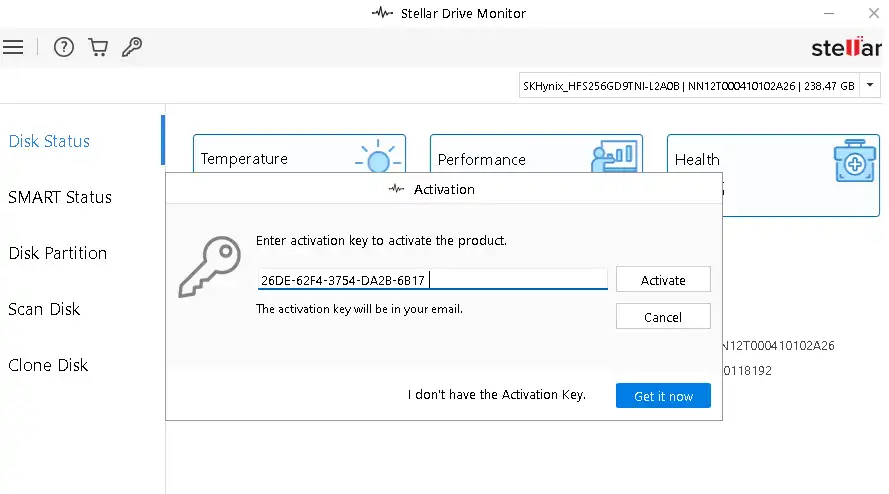Click the key activation icon in toolbar
889x494 pixels.
[131, 47]
